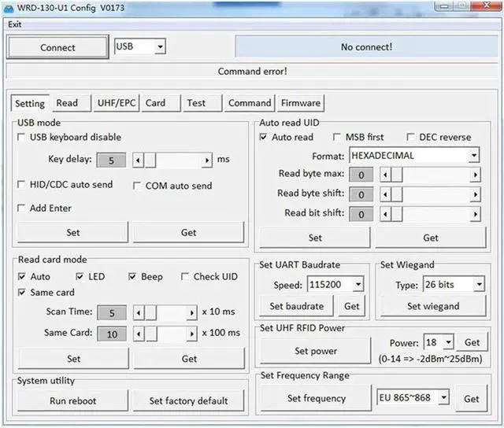Open the Firmware tab
Screen dimensions: 504x428
[x=301, y=103]
